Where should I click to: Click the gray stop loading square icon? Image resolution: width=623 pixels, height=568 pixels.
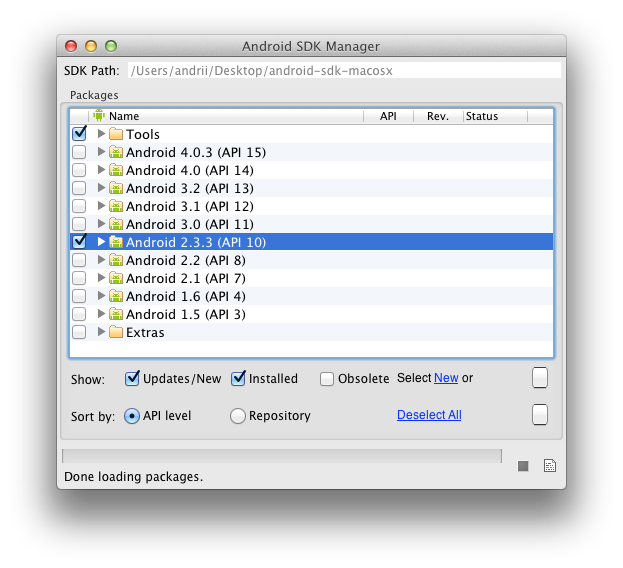pos(523,466)
